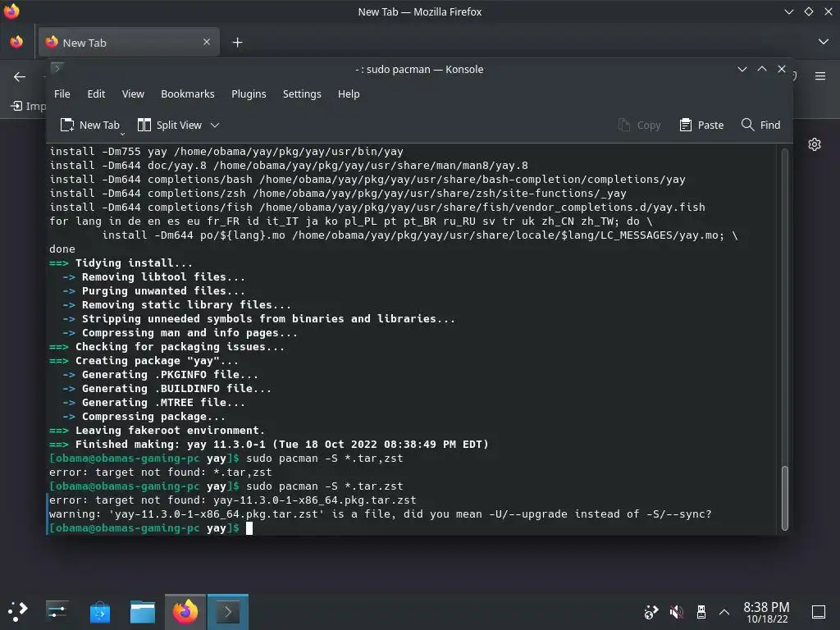Screen dimensions: 840x630
Task: Click the removable device tray icon
Action: pyautogui.click(x=701, y=611)
